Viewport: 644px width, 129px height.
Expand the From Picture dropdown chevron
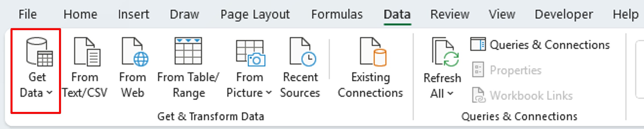pos(269,93)
